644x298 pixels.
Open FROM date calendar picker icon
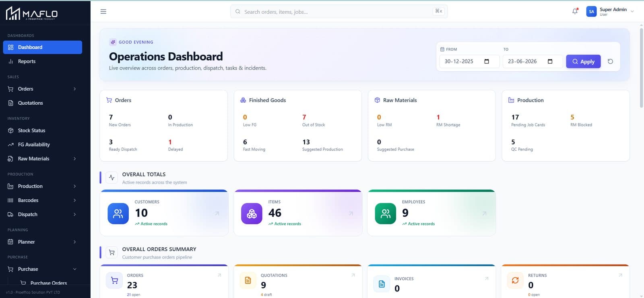click(487, 61)
